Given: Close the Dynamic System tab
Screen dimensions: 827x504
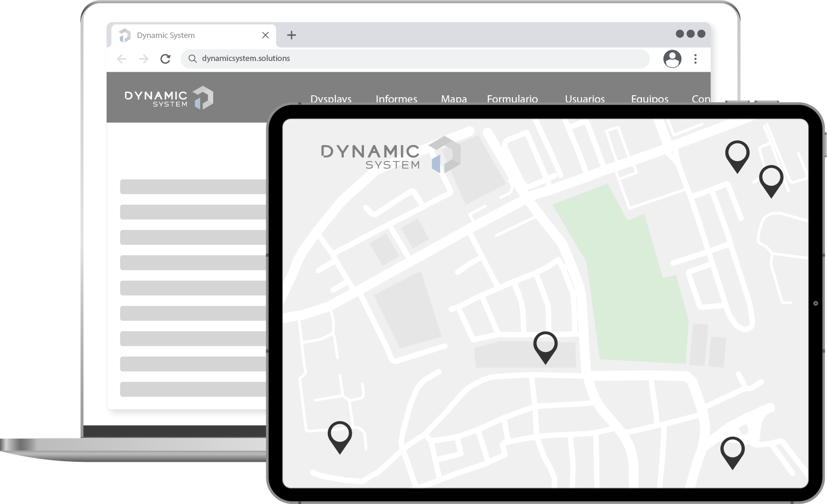Looking at the screenshot, I should (x=265, y=35).
